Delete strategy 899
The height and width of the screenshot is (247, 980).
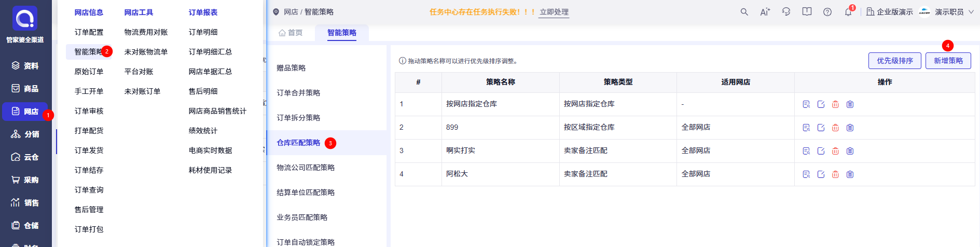pos(835,128)
